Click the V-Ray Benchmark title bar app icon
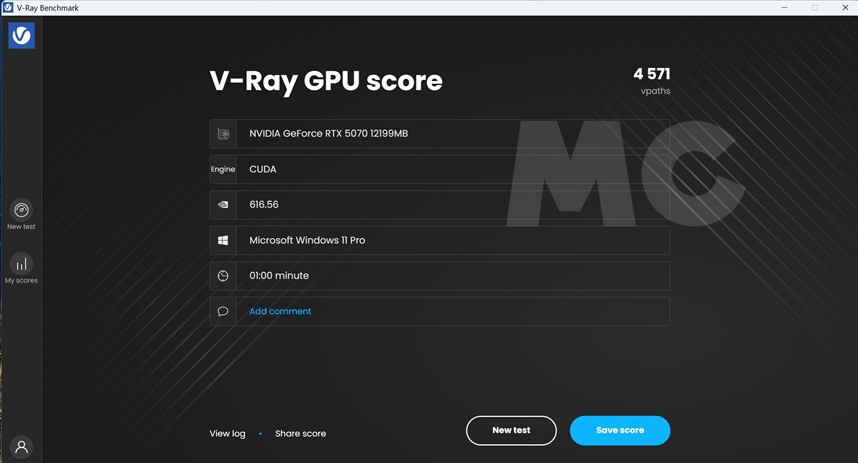858x463 pixels. pyautogui.click(x=8, y=8)
